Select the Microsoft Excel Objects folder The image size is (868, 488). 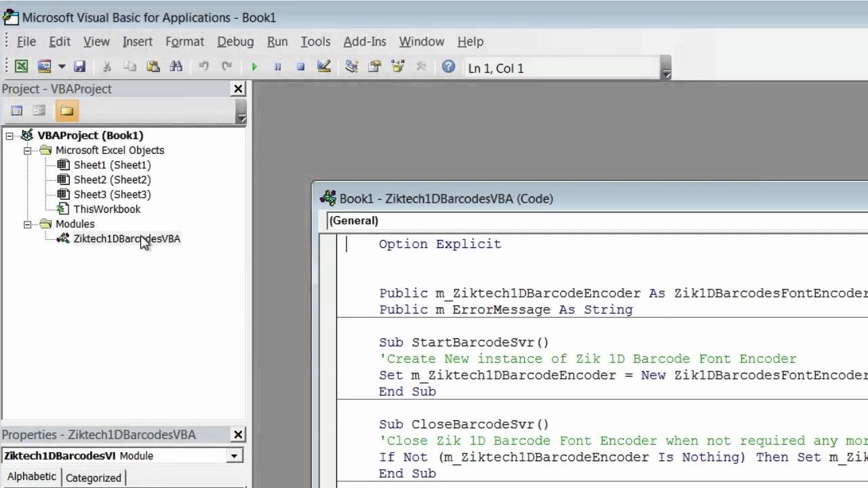click(x=110, y=150)
